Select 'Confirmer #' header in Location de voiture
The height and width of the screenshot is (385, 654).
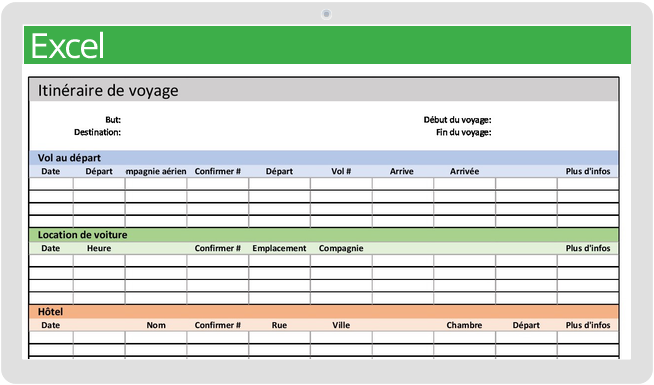pos(218,248)
